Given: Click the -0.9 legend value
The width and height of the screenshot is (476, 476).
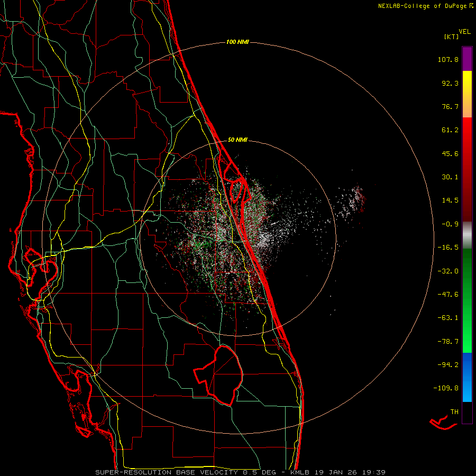Looking at the screenshot, I should tap(450, 224).
